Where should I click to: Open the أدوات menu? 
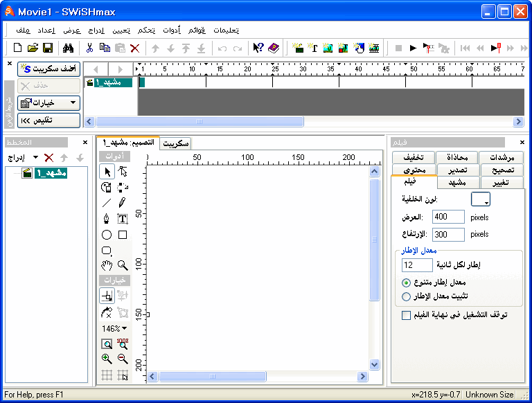172,30
